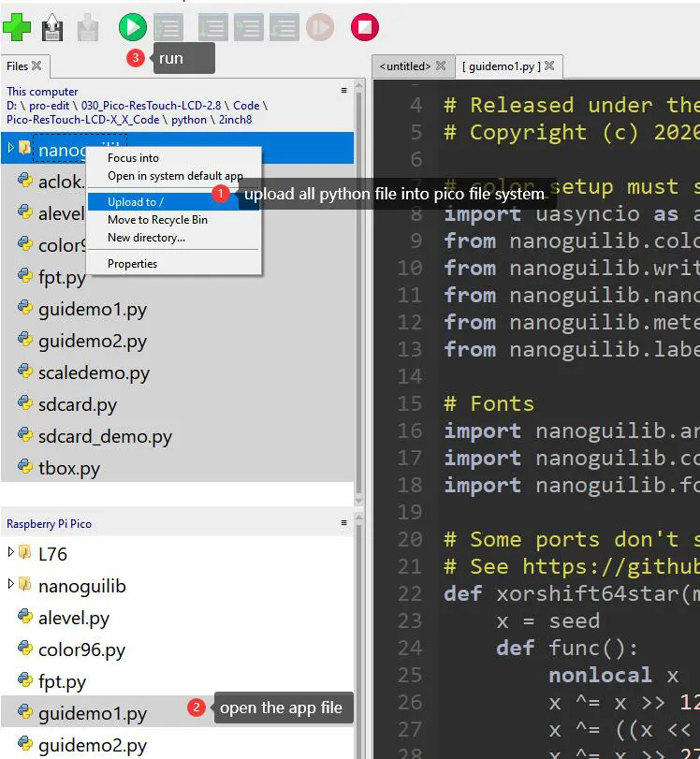This screenshot has height=759, width=700.
Task: Select sdcard_demo.py in This computer list
Action: coord(105,436)
